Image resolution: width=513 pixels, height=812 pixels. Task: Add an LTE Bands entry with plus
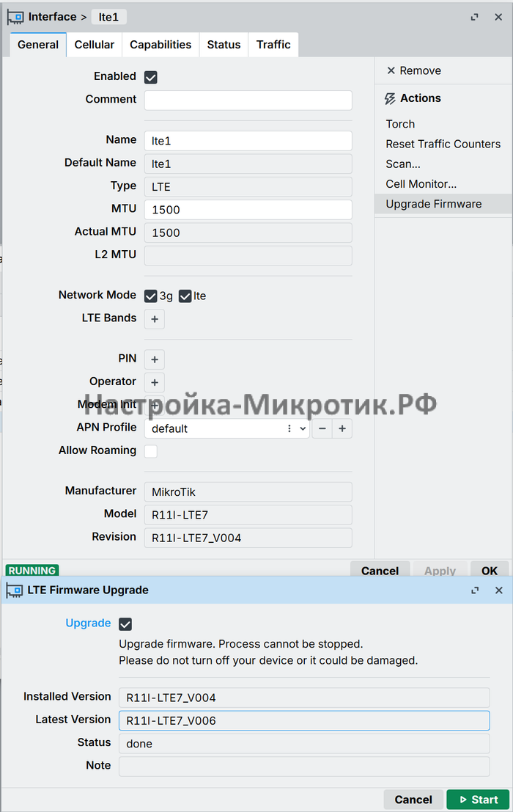coord(155,319)
